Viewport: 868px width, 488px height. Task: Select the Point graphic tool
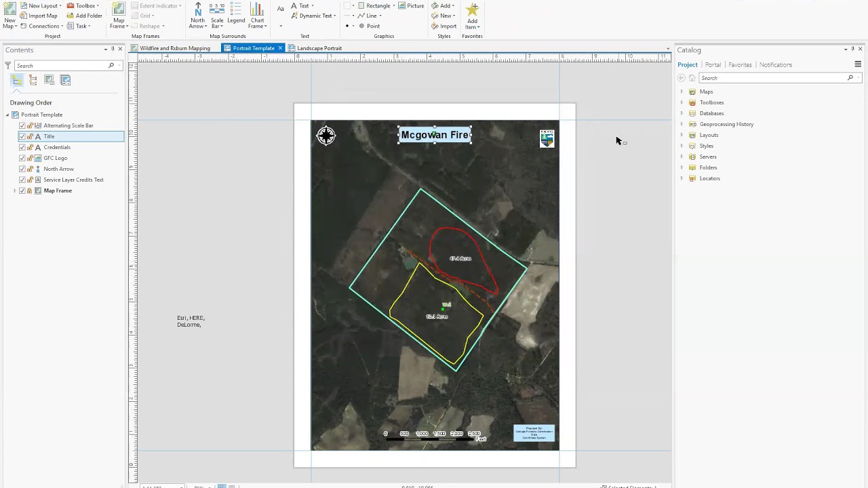(370, 26)
